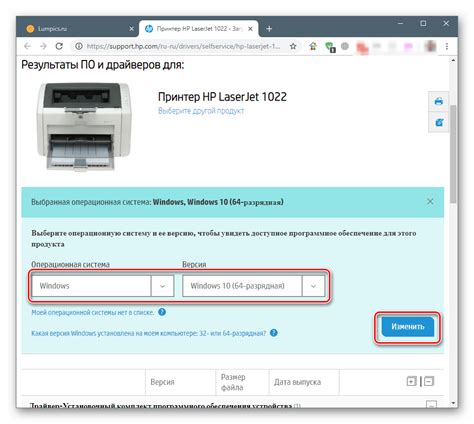Click the page vertical scrollbar thumb
The height and width of the screenshot is (424, 474).
click(453, 154)
